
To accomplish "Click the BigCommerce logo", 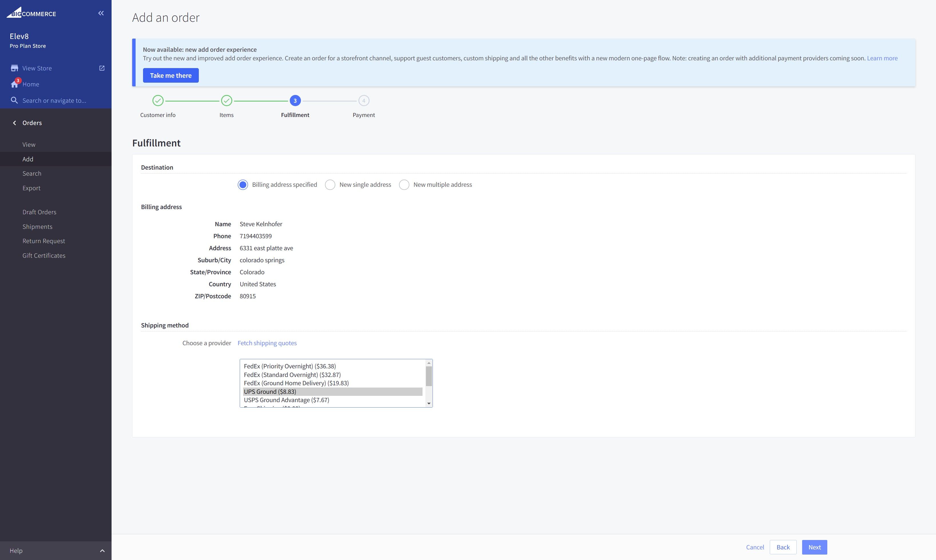I will coord(31,13).
